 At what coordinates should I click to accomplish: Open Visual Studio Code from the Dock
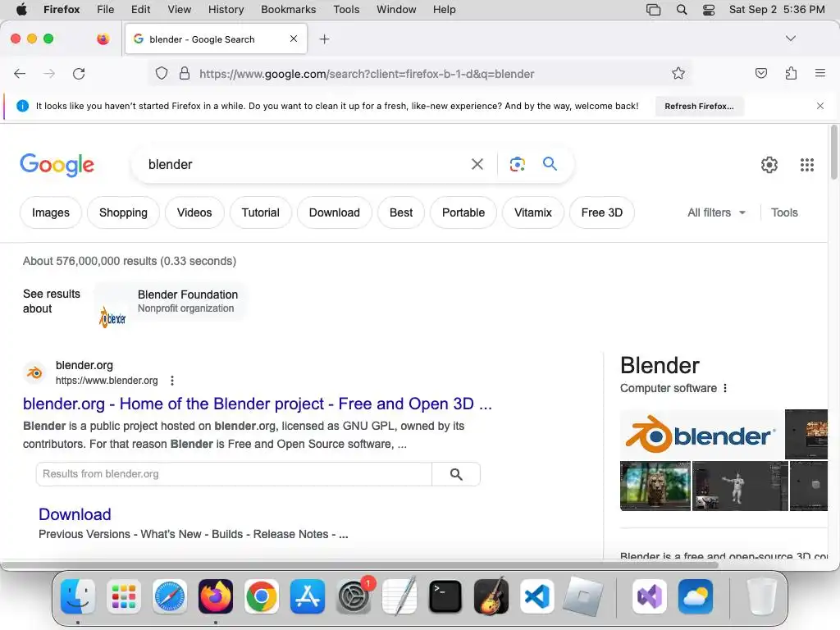point(536,596)
